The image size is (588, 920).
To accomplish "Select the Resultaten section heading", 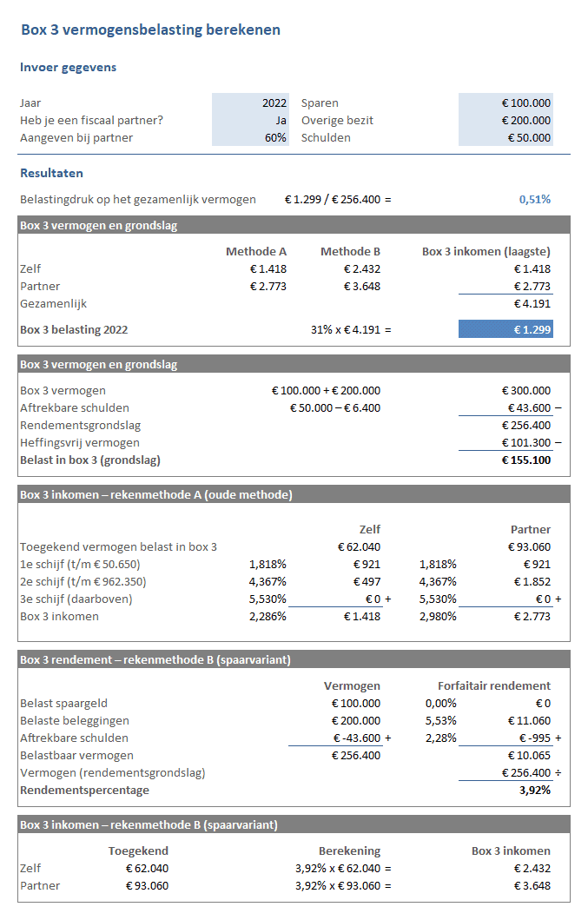I will coord(51,173).
